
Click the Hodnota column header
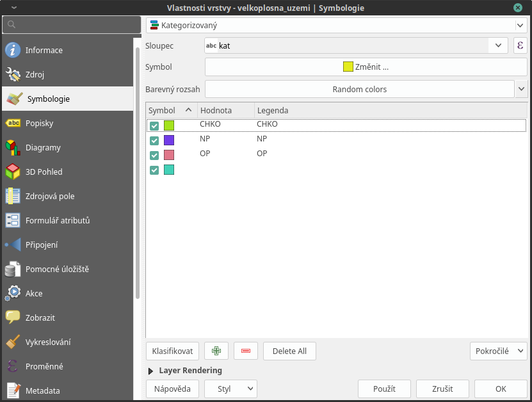(x=226, y=110)
